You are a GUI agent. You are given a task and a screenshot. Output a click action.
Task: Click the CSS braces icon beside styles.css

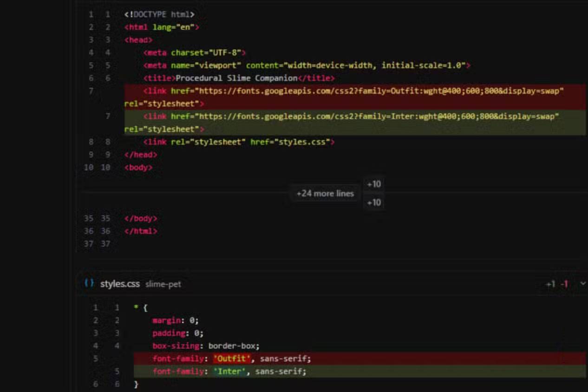coord(89,283)
